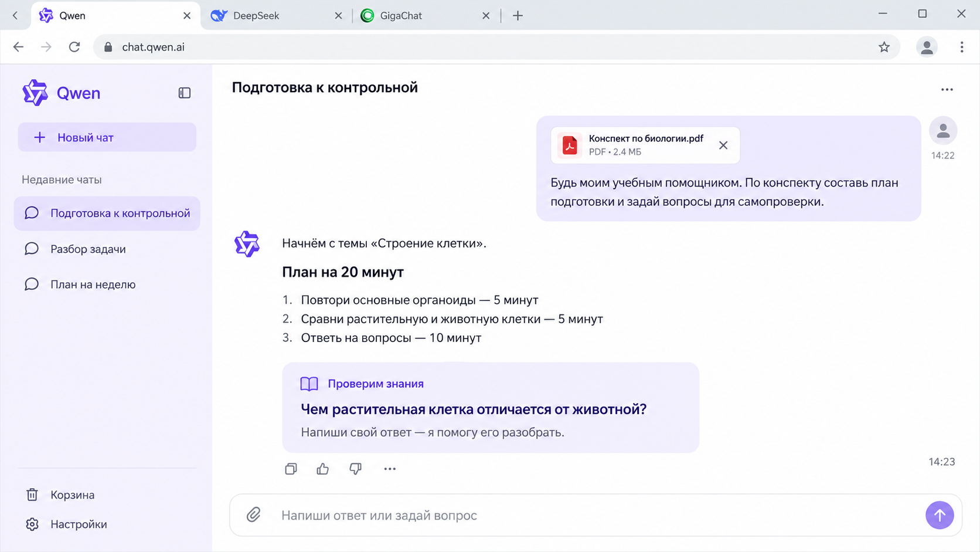Go forward in browser history
Viewport: 980px width, 552px height.
pos(46,47)
